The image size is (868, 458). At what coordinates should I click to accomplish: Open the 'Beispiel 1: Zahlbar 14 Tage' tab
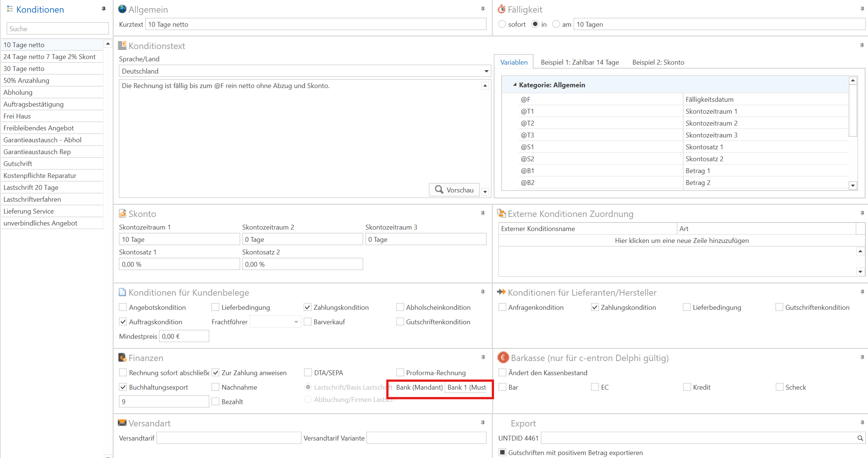click(580, 62)
